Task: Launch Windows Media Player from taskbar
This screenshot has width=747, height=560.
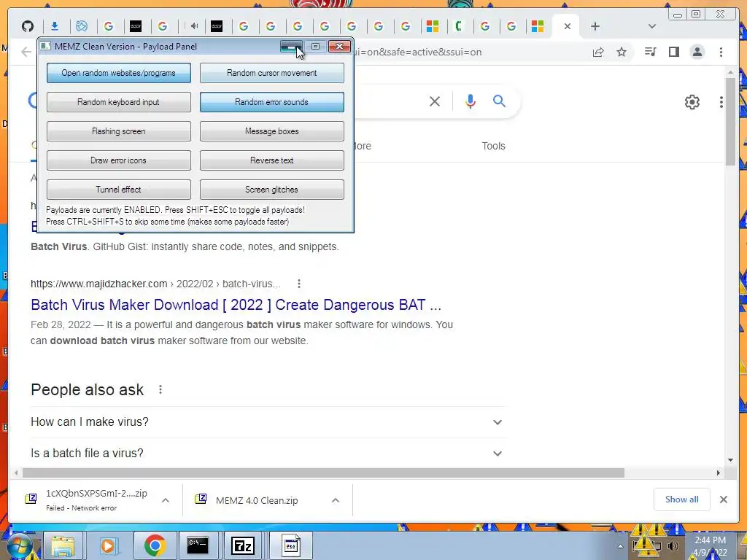Action: [108, 545]
